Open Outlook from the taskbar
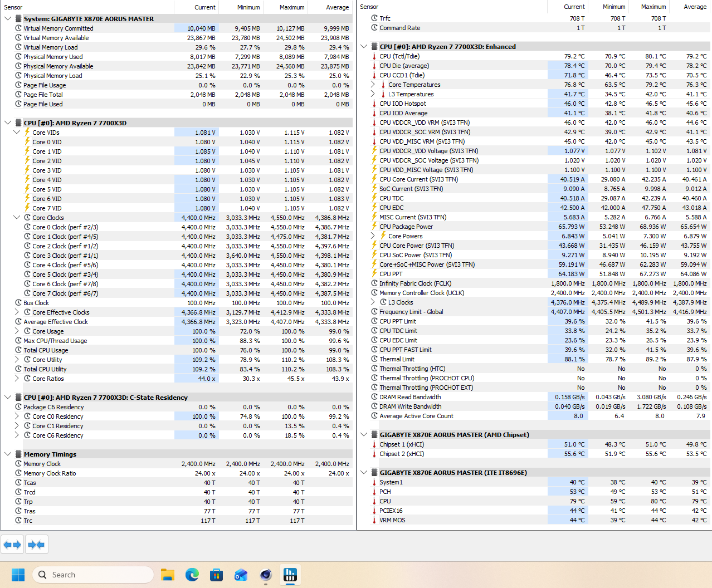Image resolution: width=712 pixels, height=588 pixels. tap(241, 575)
